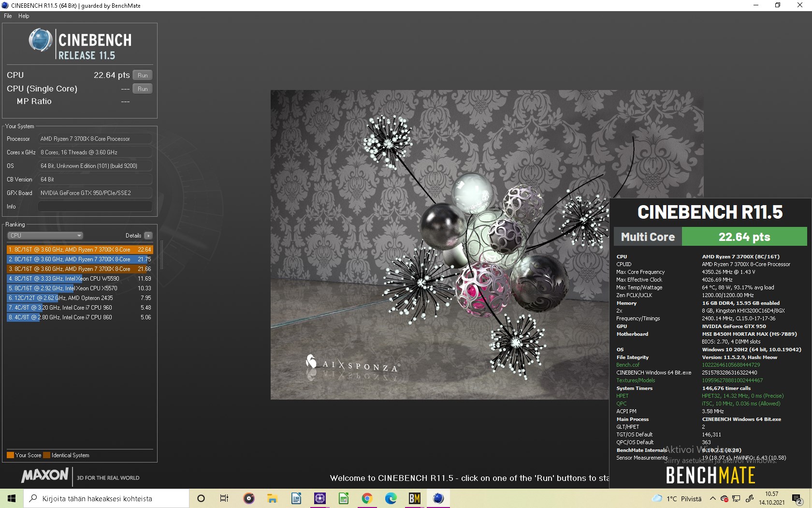812x508 pixels.
Task: Click the GFX Board value field
Action: [x=95, y=193]
